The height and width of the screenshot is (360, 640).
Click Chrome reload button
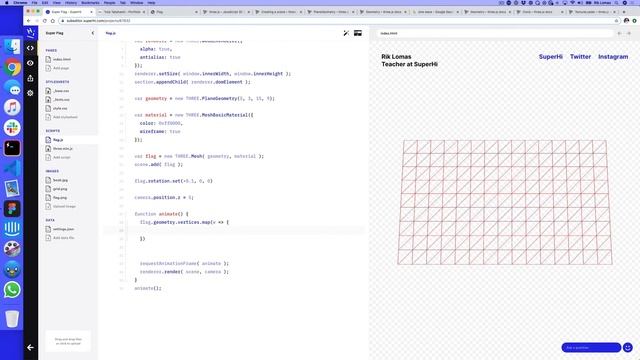(44, 21)
